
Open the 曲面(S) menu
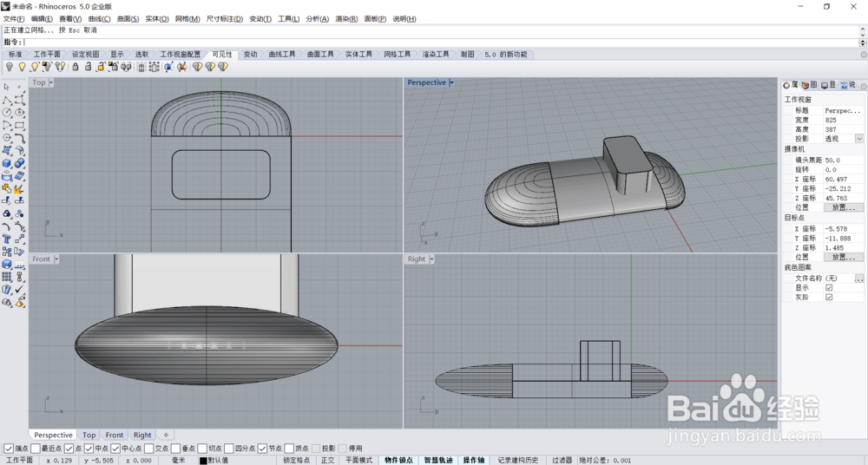pos(128,19)
